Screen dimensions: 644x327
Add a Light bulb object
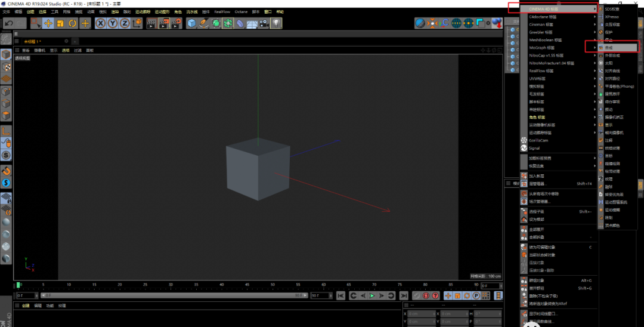277,23
